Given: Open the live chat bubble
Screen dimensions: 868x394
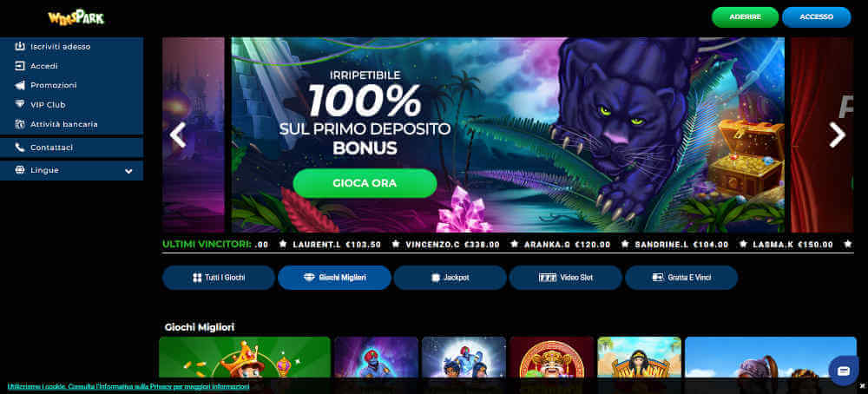Looking at the screenshot, I should click(x=843, y=371).
